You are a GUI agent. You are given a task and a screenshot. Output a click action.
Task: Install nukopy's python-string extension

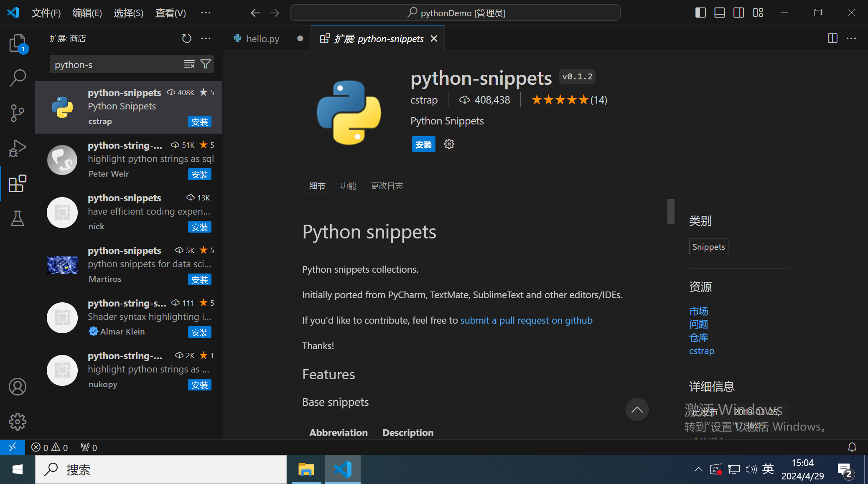click(x=200, y=385)
